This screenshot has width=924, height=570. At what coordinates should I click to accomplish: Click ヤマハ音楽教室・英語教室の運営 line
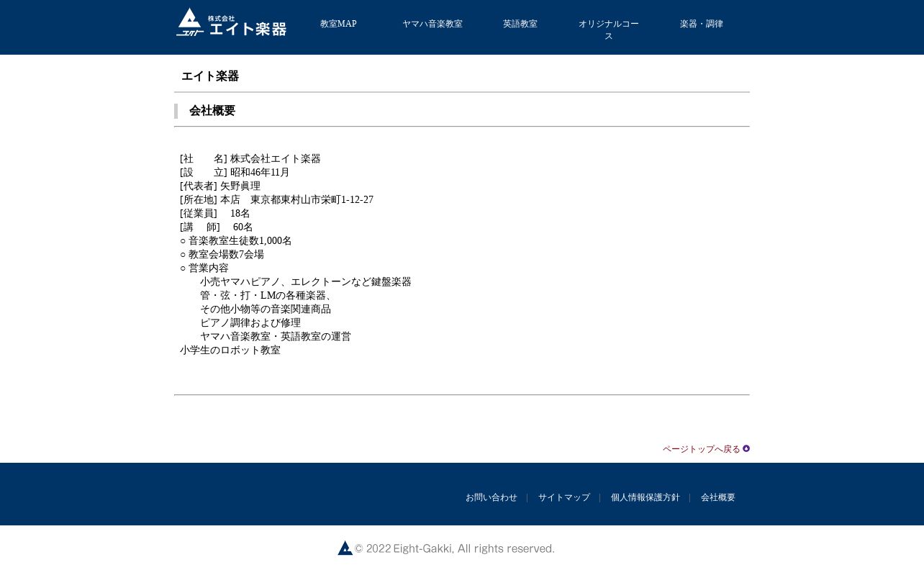[x=276, y=337]
